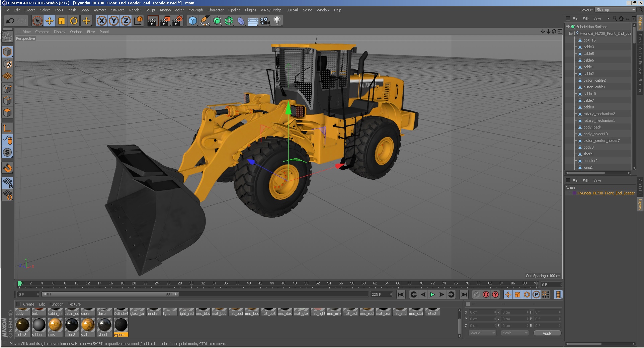Switch to Points mode
This screenshot has height=348, width=644.
coord(7,89)
